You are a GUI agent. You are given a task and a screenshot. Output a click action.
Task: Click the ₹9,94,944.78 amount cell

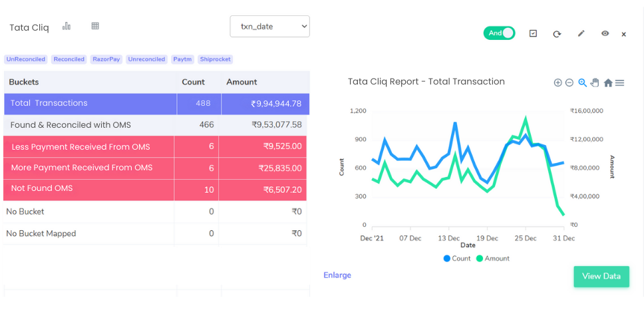(x=265, y=104)
